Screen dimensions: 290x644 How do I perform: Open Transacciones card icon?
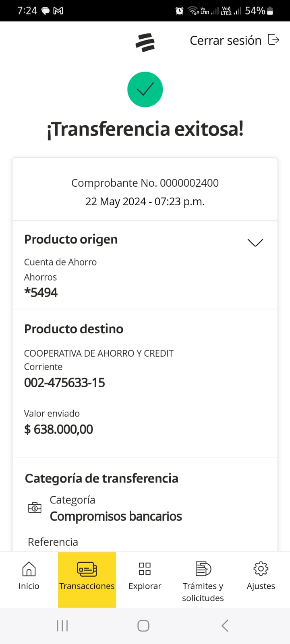click(87, 569)
